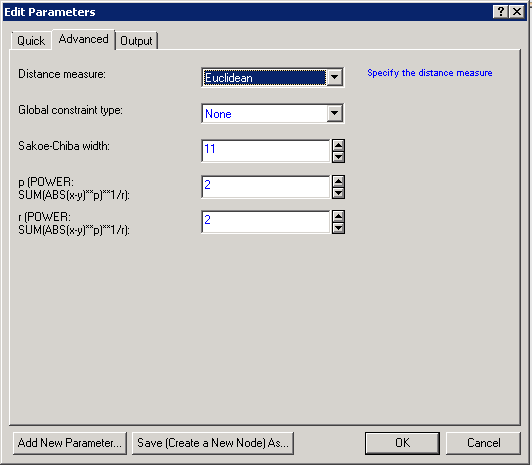Decrement the p (POWER) spinner down arrow
Image resolution: width=532 pixels, height=465 pixels.
click(338, 193)
